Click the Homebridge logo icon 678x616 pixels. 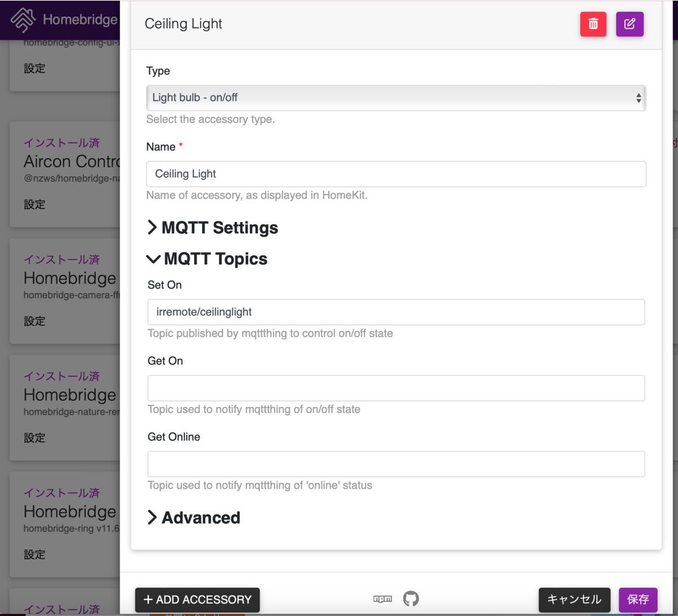[x=23, y=20]
